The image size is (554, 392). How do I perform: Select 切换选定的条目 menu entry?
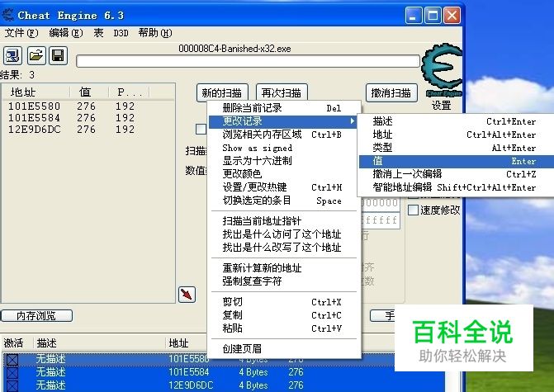point(284,201)
